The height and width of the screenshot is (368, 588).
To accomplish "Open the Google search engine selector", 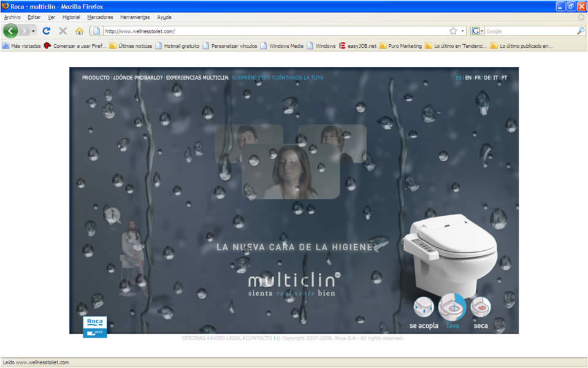I will (x=477, y=31).
